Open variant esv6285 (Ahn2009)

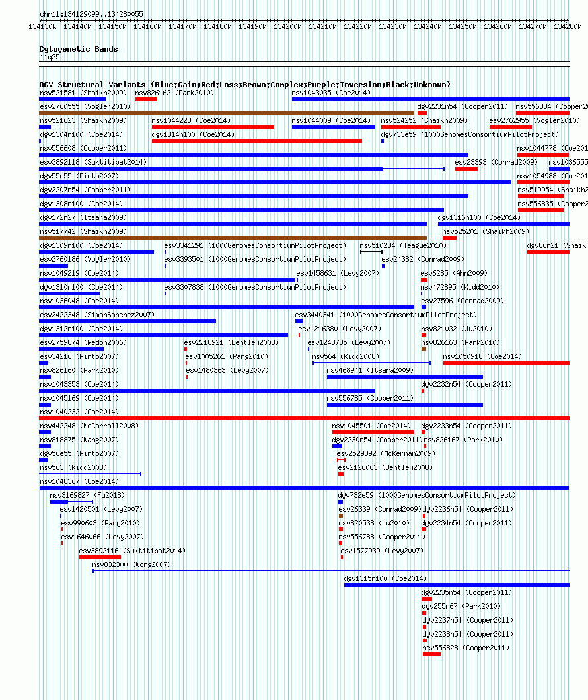coord(454,273)
